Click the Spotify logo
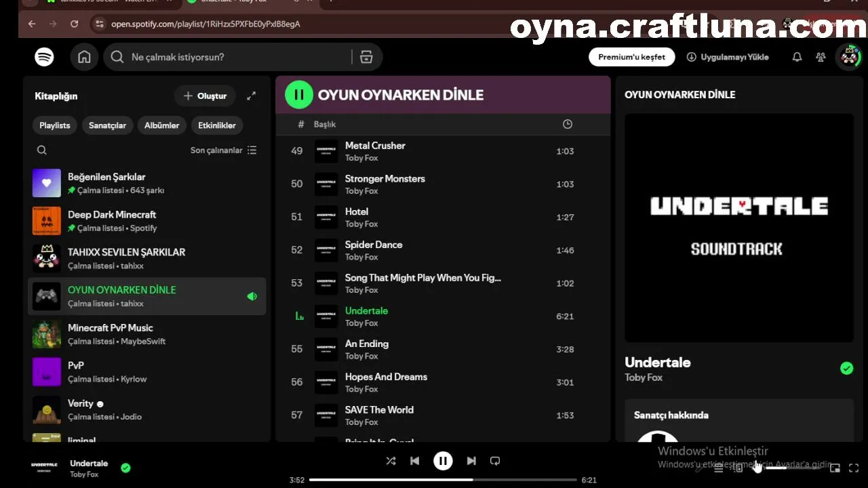The image size is (868, 488). tap(44, 57)
